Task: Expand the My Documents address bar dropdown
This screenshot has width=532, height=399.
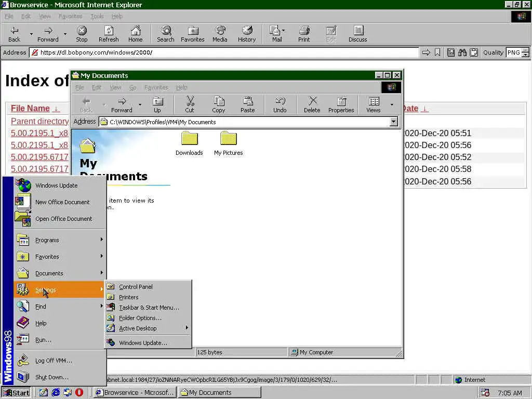Action: coord(394,122)
